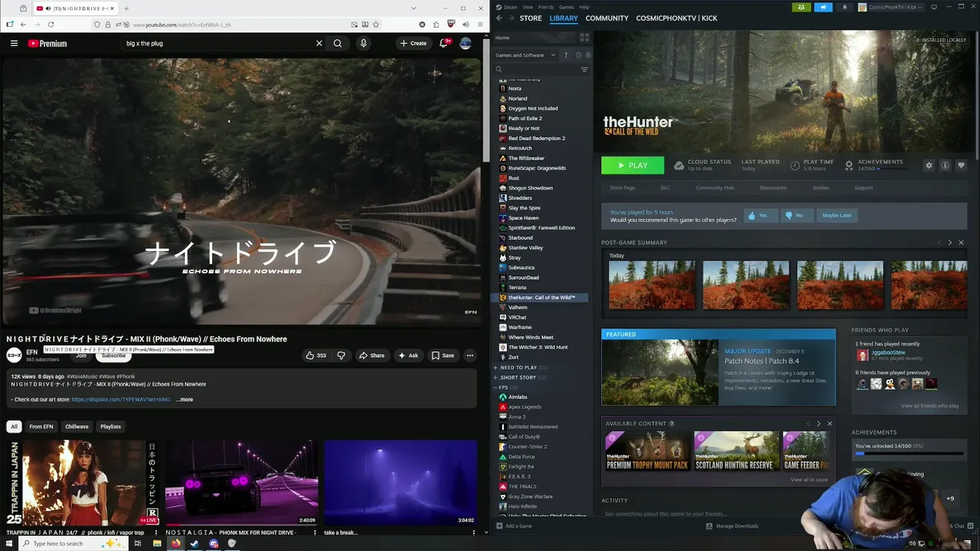This screenshot has width=980, height=551.
Task: Switch Steam library to grid view
Action: [x=584, y=37]
